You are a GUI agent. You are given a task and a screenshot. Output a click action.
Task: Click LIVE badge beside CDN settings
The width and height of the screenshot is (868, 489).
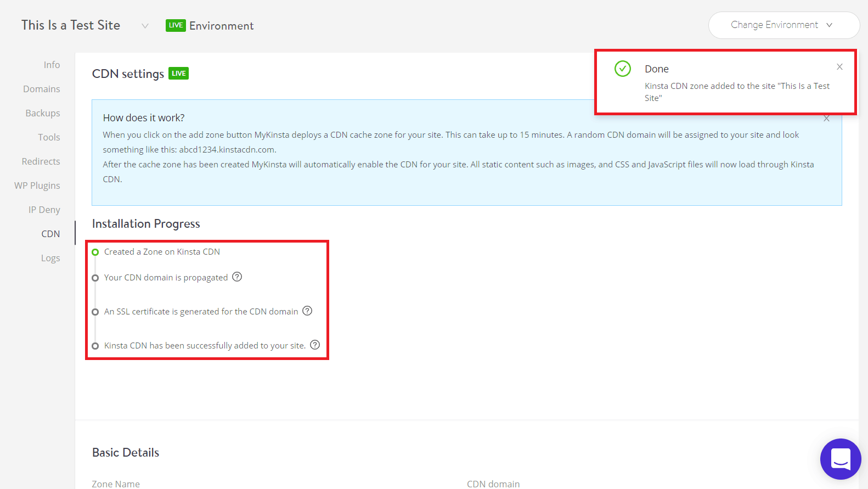178,74
